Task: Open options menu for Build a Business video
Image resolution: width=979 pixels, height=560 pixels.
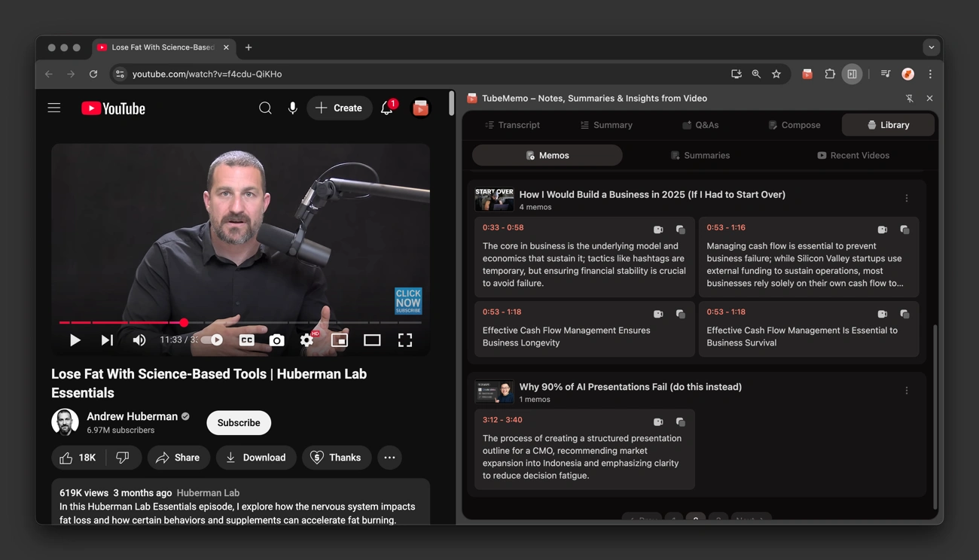Action: tap(907, 199)
